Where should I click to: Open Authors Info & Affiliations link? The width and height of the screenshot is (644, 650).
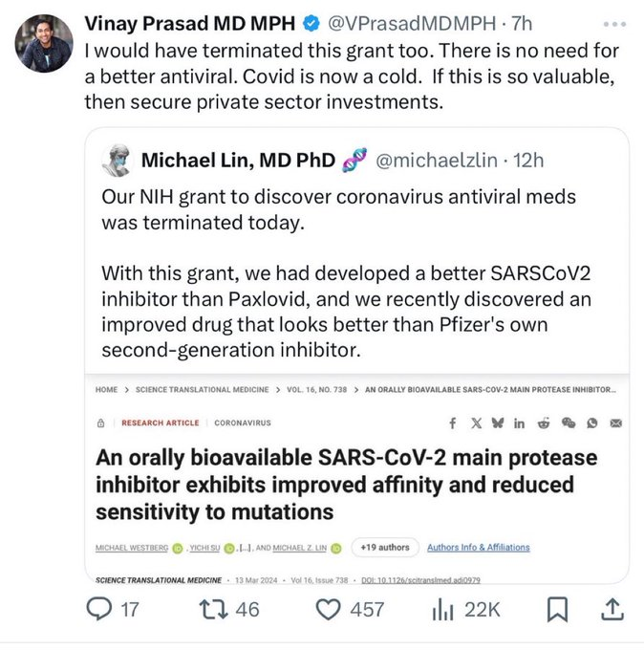pyautogui.click(x=478, y=548)
